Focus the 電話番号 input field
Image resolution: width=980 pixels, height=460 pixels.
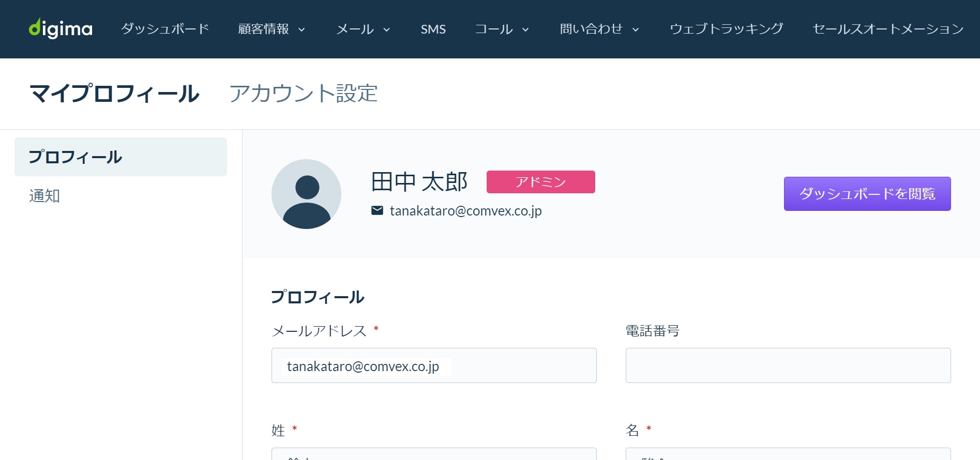point(788,365)
